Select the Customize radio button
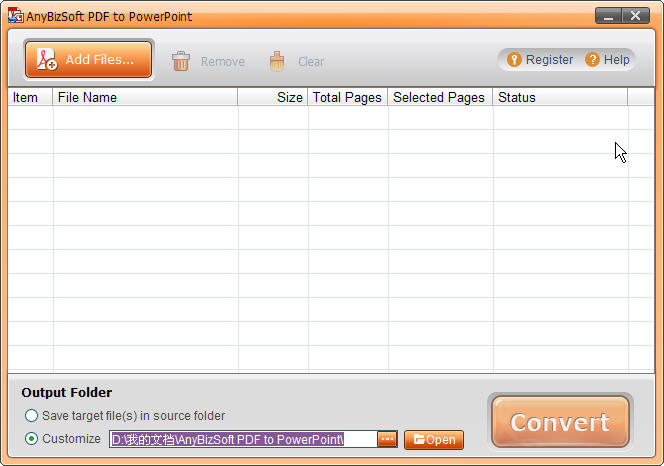The height and width of the screenshot is (466, 664). point(32,439)
